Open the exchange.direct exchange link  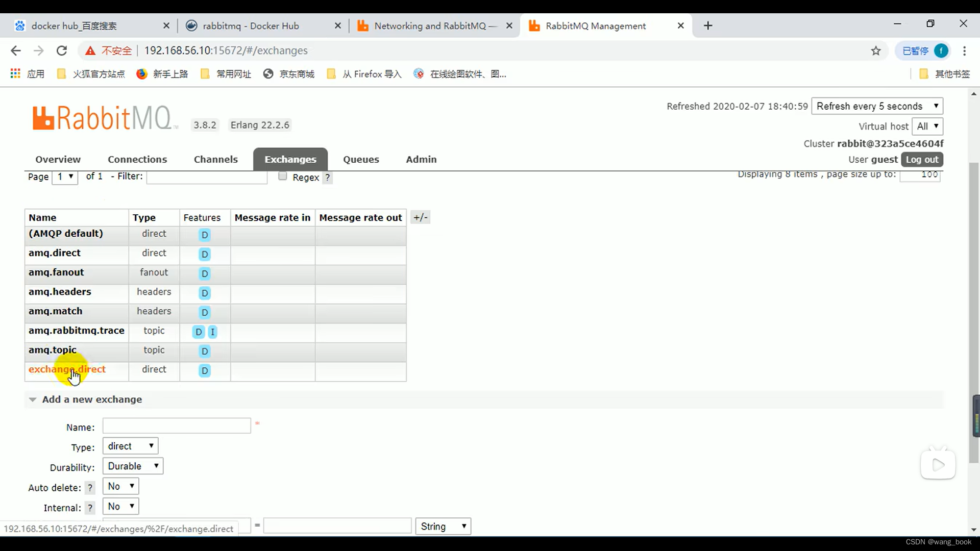[67, 369]
